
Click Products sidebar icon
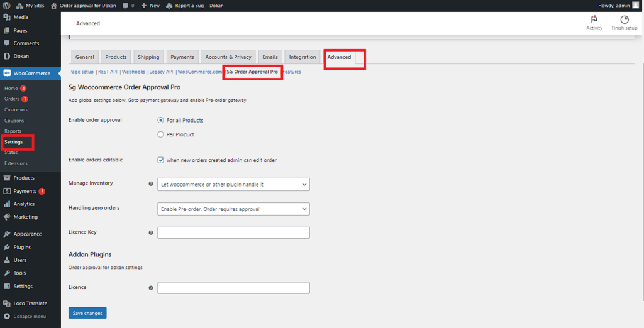click(x=7, y=178)
